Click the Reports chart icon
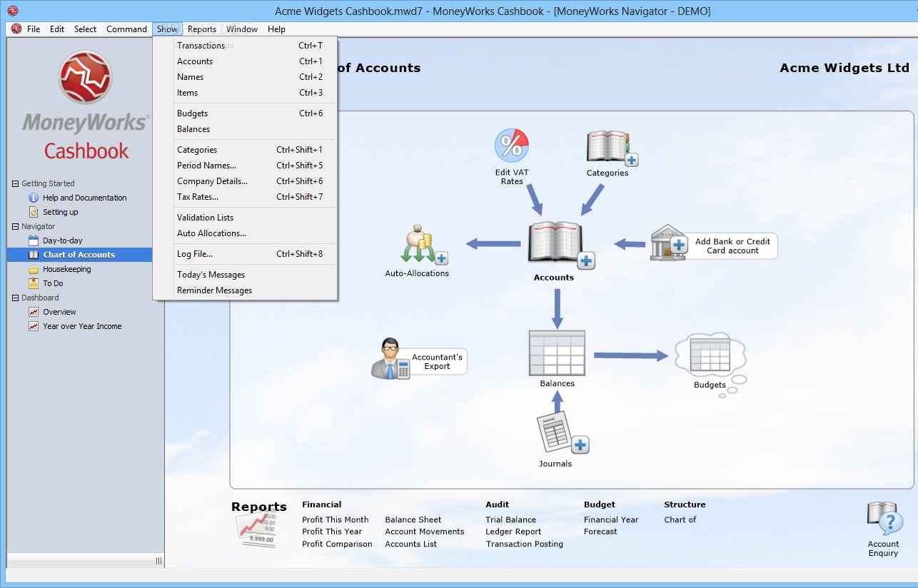Screen dimensions: 918x588 (x=256, y=529)
